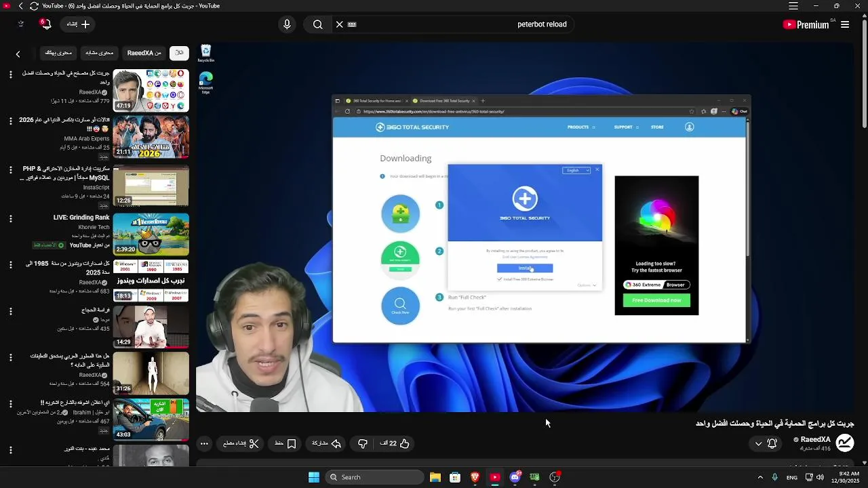868x488 pixels.
Task: Open more actions three-dot menu
Action: (x=204, y=444)
